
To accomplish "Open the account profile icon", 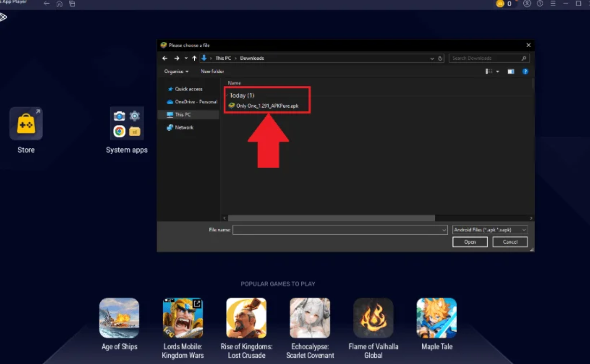I will pos(527,4).
